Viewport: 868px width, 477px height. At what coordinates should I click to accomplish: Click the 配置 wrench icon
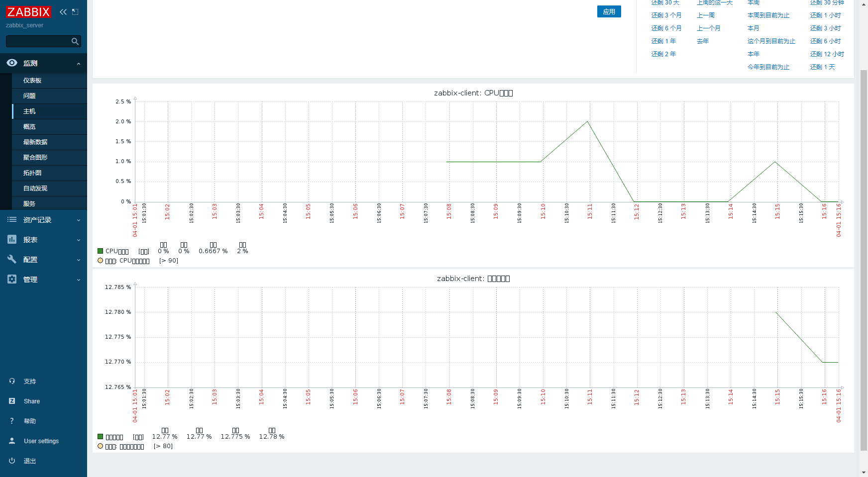point(12,260)
